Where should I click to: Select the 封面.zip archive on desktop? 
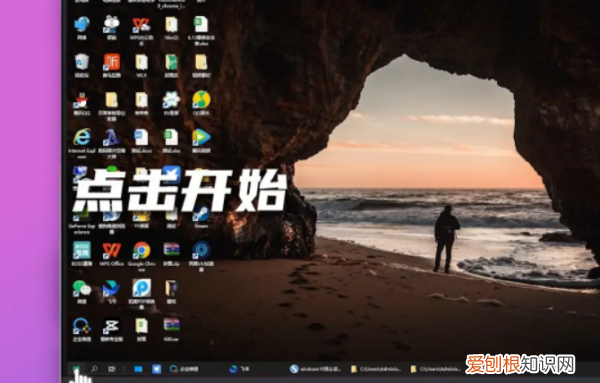[x=171, y=253]
